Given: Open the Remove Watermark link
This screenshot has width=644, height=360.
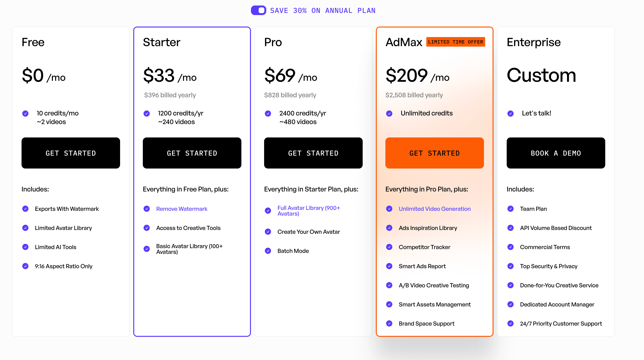Looking at the screenshot, I should tap(182, 209).
